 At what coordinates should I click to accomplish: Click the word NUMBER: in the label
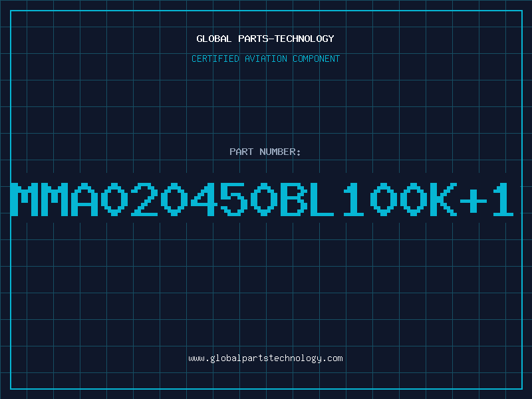(280, 152)
